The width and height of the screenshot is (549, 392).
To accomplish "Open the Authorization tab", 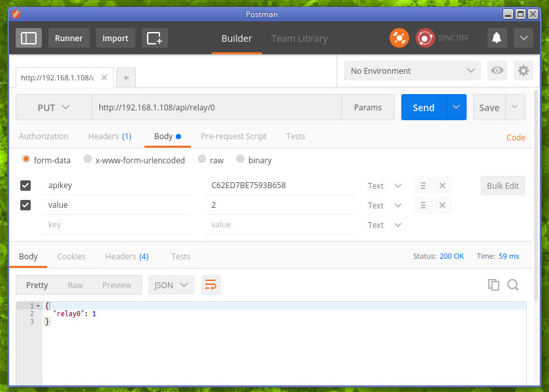I will click(44, 136).
